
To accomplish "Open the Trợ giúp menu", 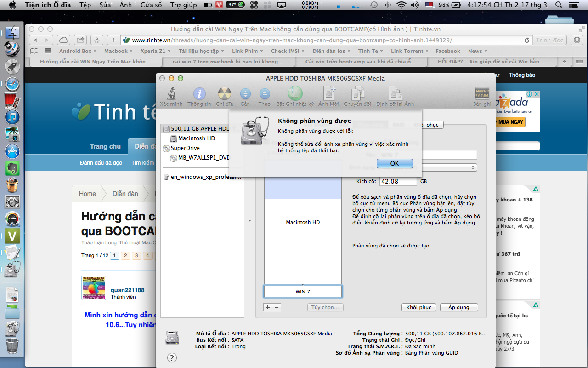I will [x=183, y=5].
